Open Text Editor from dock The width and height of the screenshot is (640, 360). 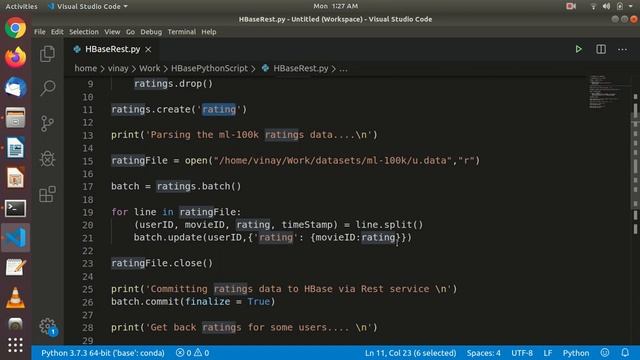click(16, 268)
